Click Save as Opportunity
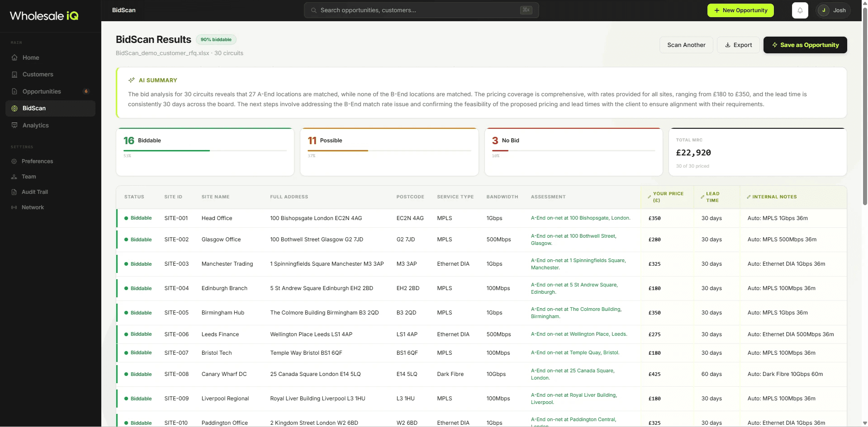 coord(805,45)
